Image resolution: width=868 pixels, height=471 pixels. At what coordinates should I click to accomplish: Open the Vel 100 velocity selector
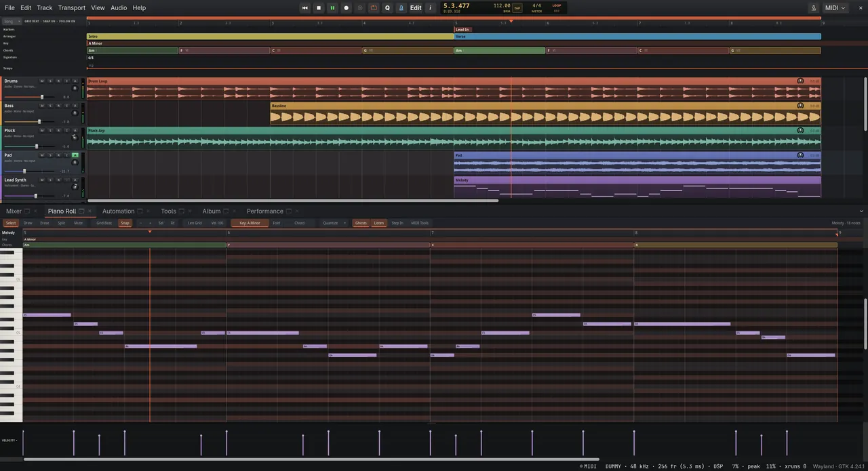pyautogui.click(x=217, y=223)
